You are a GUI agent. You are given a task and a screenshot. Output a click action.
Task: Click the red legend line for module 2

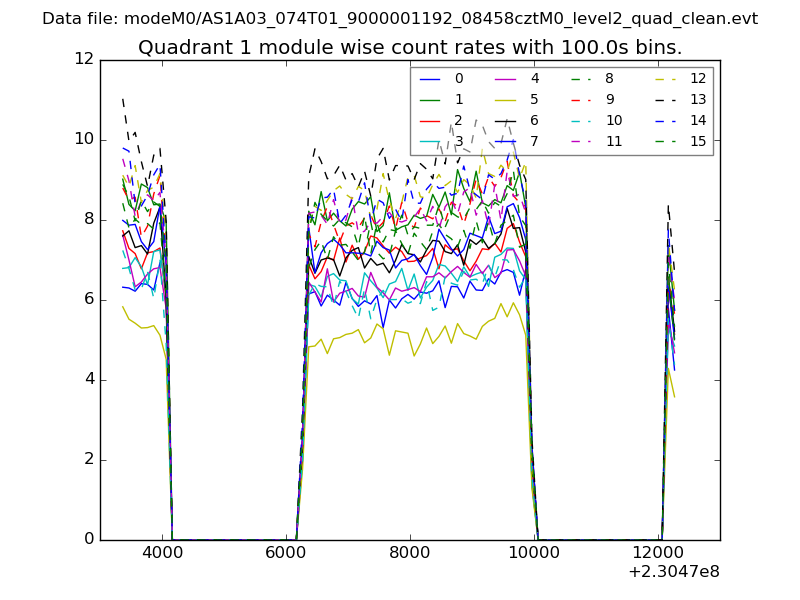(431, 120)
